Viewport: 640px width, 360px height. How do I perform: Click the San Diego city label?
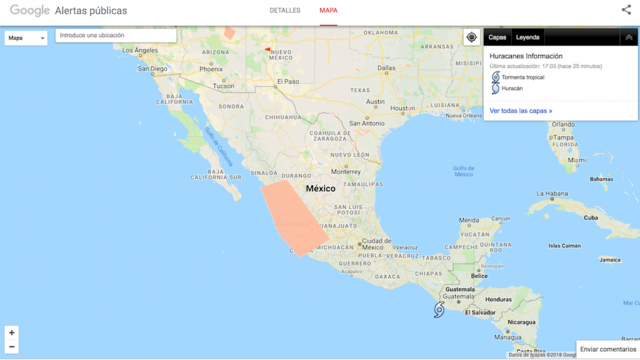[x=152, y=69]
